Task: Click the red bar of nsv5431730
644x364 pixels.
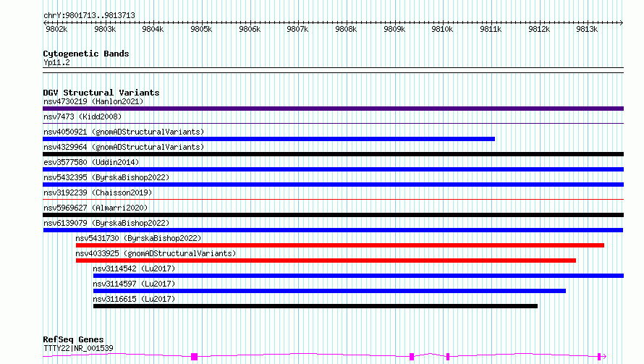Action: click(340, 245)
